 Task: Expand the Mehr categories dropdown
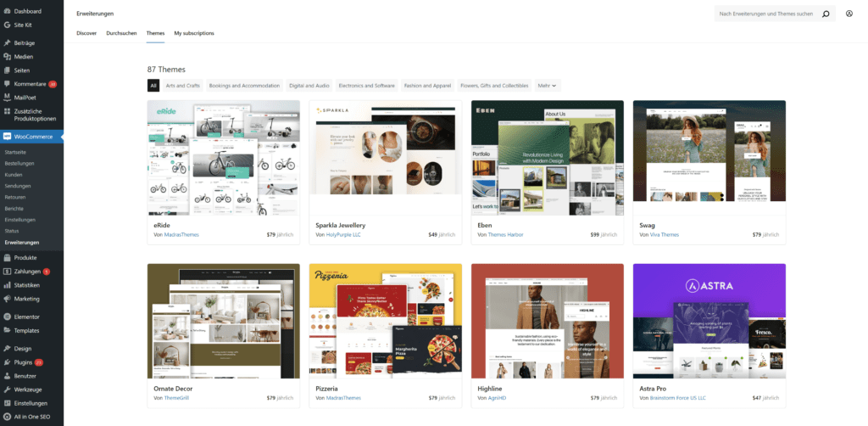point(548,86)
